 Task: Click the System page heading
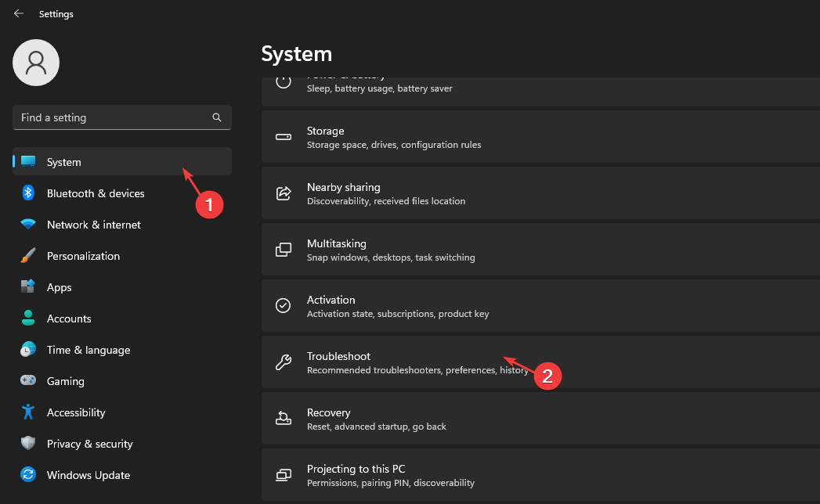click(x=297, y=54)
